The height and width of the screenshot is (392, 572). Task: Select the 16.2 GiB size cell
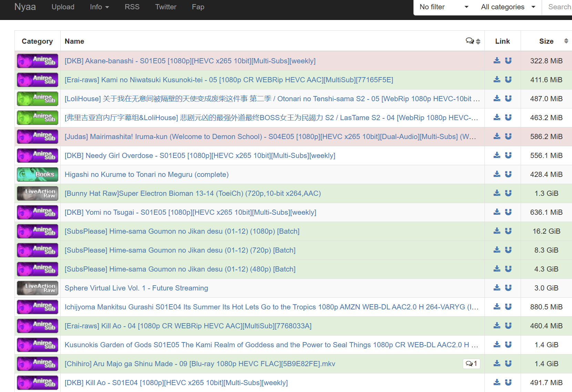click(x=547, y=231)
